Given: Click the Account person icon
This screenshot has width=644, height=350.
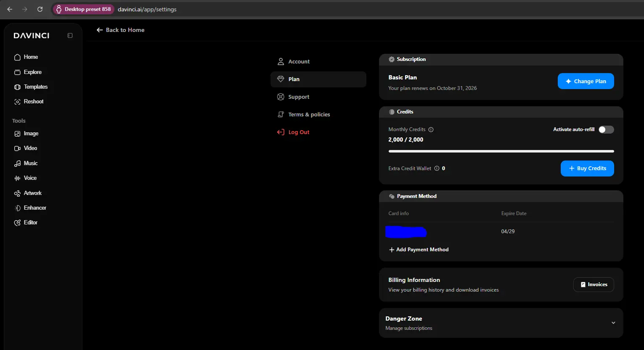Looking at the screenshot, I should (x=281, y=62).
